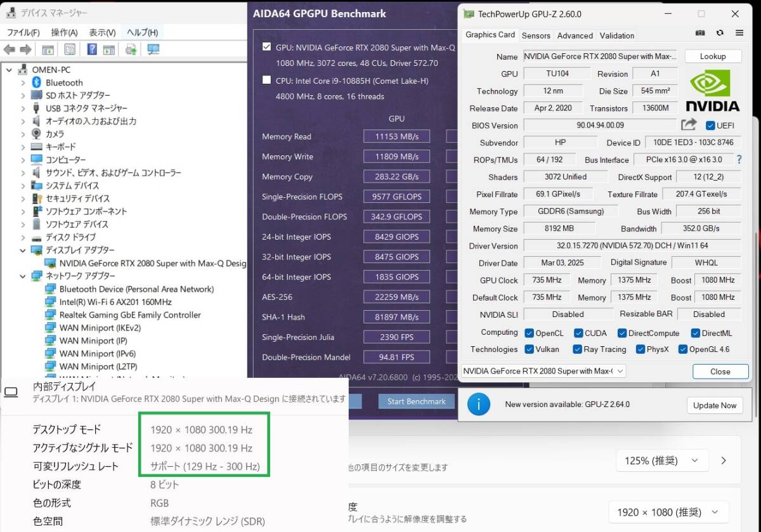This screenshot has height=532, width=761.
Task: Toggle the UEFI checkbox in GPU-Z
Action: click(710, 126)
